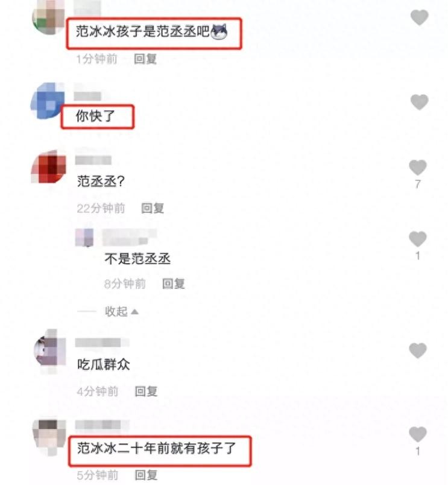
Task: Reply to the comment posted 5分钟前
Action: 147,475
